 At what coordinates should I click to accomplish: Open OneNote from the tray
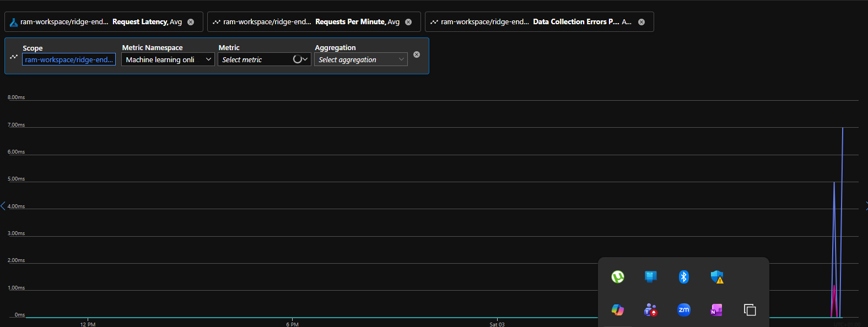(716, 310)
